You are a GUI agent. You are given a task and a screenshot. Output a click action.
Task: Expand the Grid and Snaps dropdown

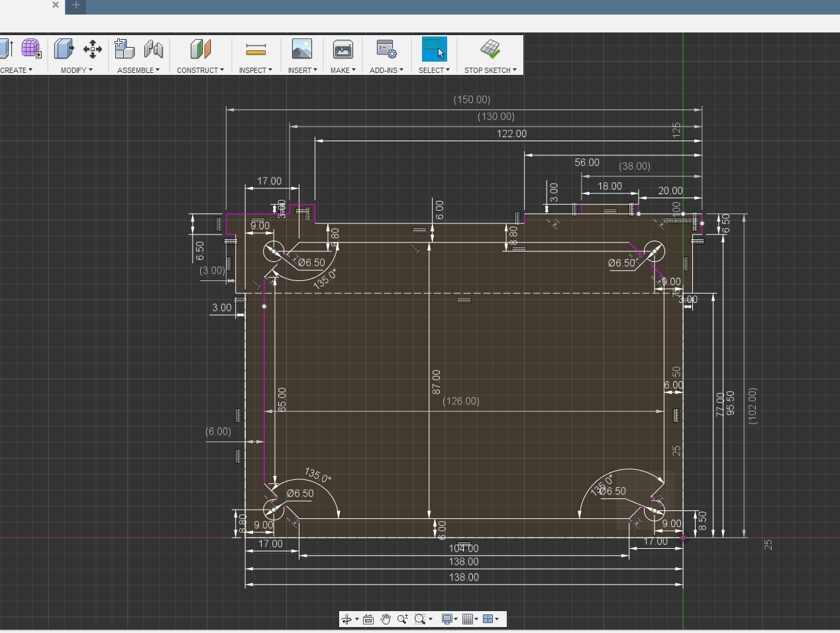point(470,619)
